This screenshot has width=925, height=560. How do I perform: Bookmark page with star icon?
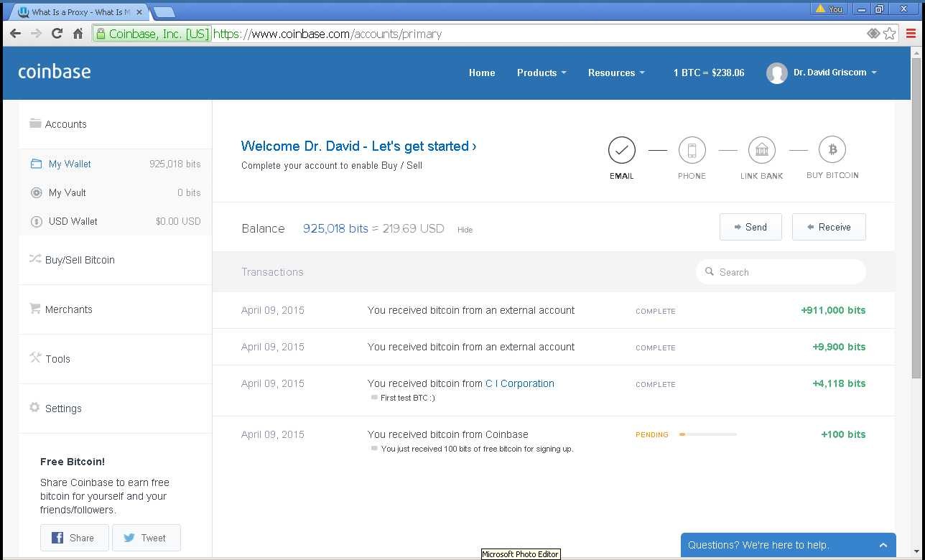[x=889, y=34]
